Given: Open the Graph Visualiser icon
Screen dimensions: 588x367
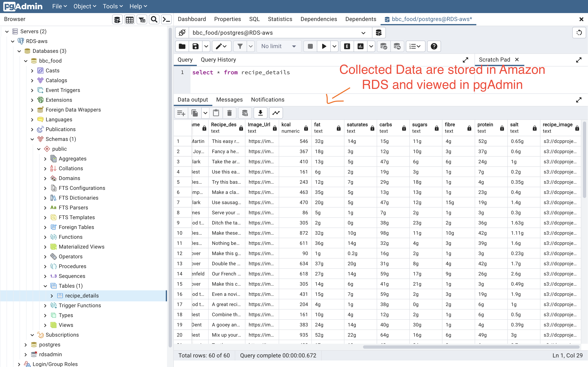Looking at the screenshot, I should pyautogui.click(x=276, y=113).
